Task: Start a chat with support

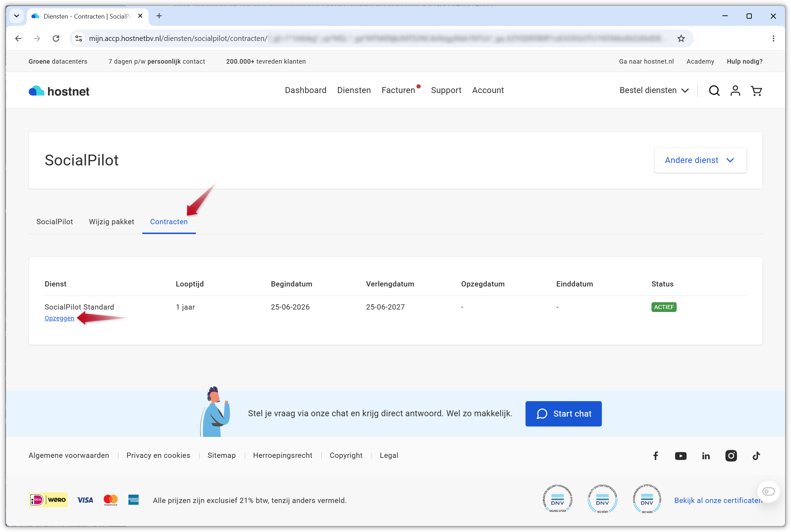Action: tap(563, 414)
